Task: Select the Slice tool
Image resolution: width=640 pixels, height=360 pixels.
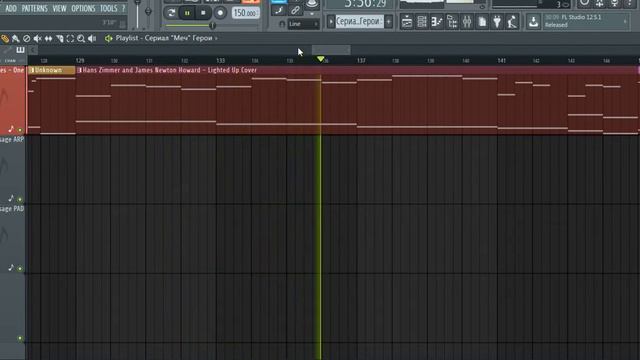Action: pyautogui.click(x=60, y=39)
